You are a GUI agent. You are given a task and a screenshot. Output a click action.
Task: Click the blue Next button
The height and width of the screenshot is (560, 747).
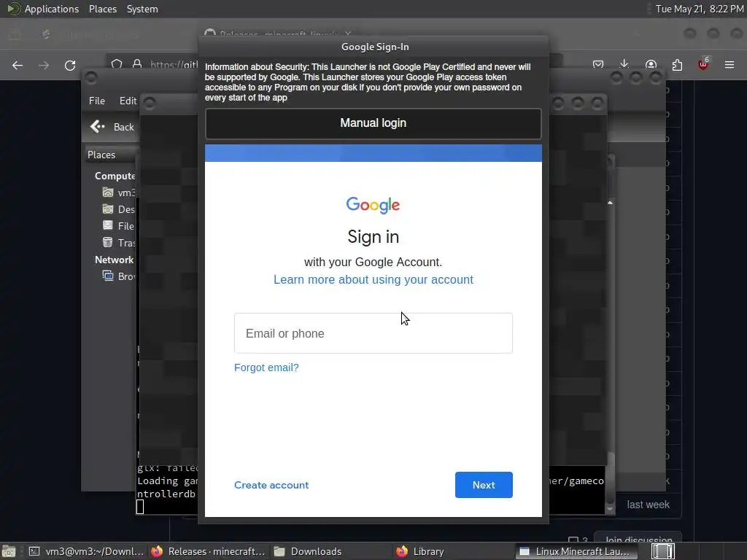click(484, 485)
